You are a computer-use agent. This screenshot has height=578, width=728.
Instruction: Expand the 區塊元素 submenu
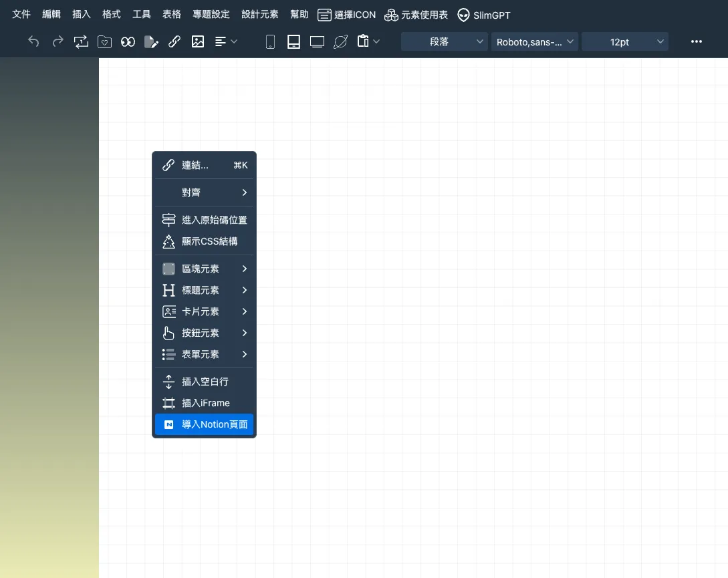(205, 269)
